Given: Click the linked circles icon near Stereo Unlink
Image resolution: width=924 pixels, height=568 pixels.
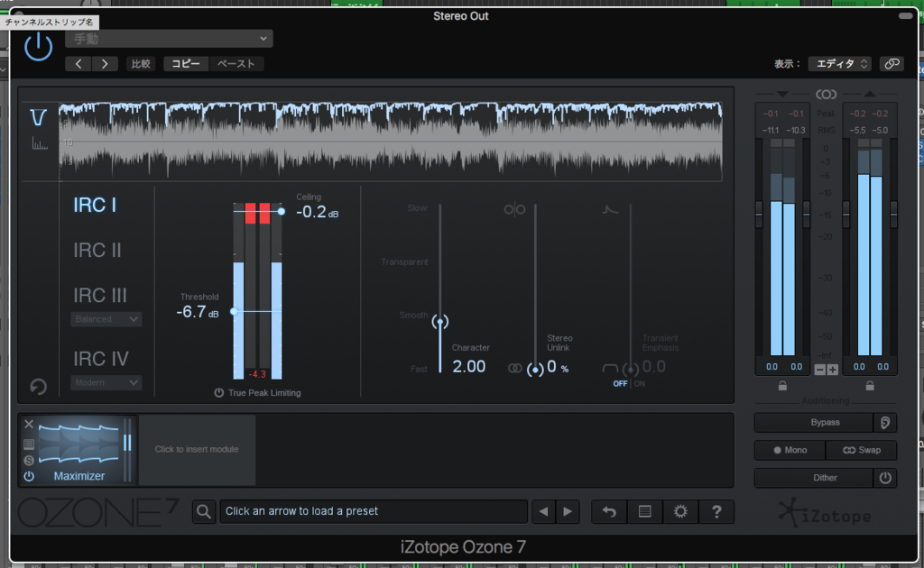Looking at the screenshot, I should (514, 369).
